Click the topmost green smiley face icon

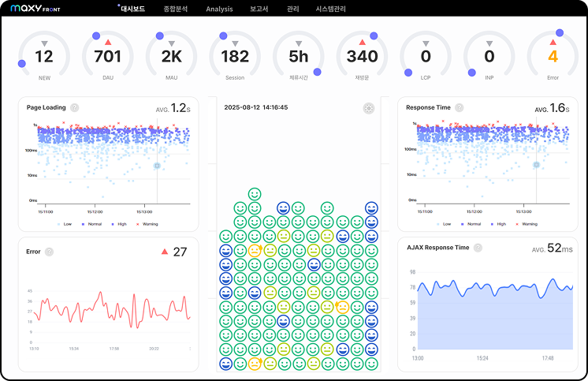tap(255, 194)
